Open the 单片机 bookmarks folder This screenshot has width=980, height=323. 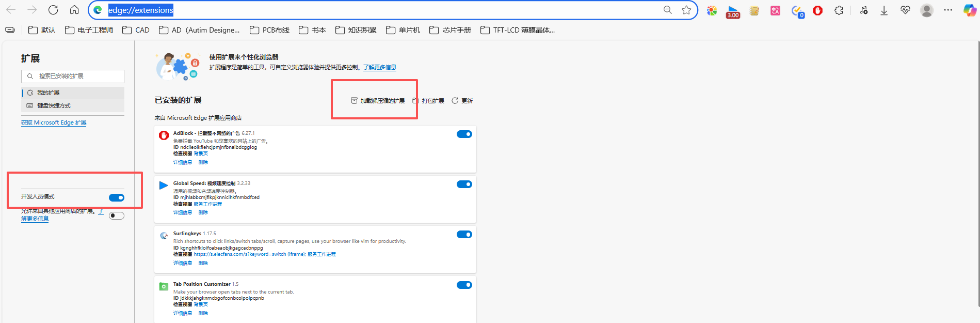point(403,30)
